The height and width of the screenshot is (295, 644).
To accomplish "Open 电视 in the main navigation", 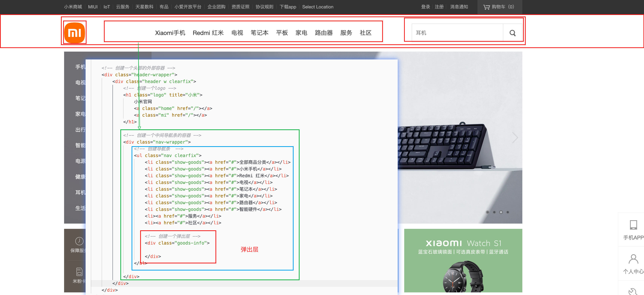I will click(x=237, y=33).
